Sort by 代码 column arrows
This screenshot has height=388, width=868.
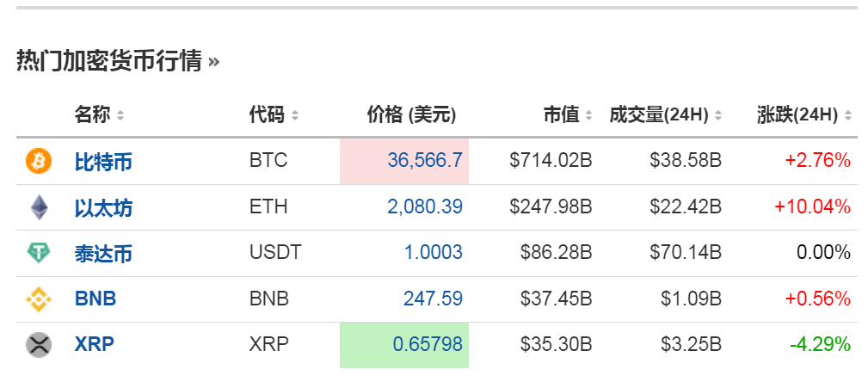pyautogui.click(x=295, y=115)
